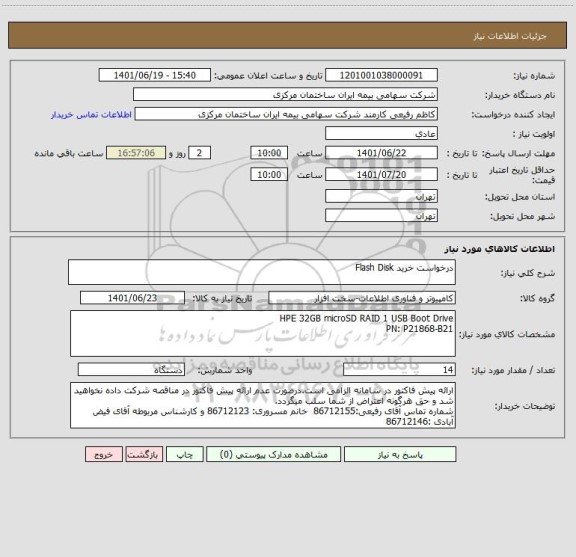Click the 'خروج' exit button

104,454
